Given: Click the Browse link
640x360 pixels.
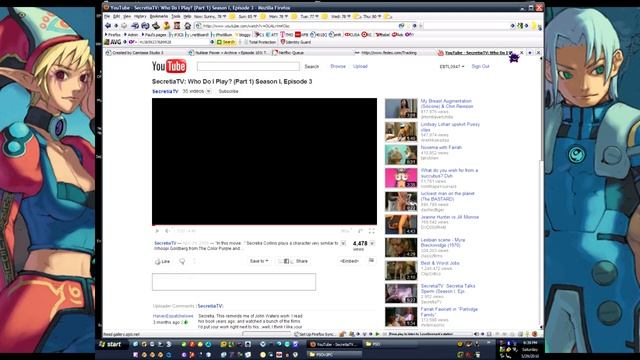Looking at the screenshot, I should coord(338,66).
